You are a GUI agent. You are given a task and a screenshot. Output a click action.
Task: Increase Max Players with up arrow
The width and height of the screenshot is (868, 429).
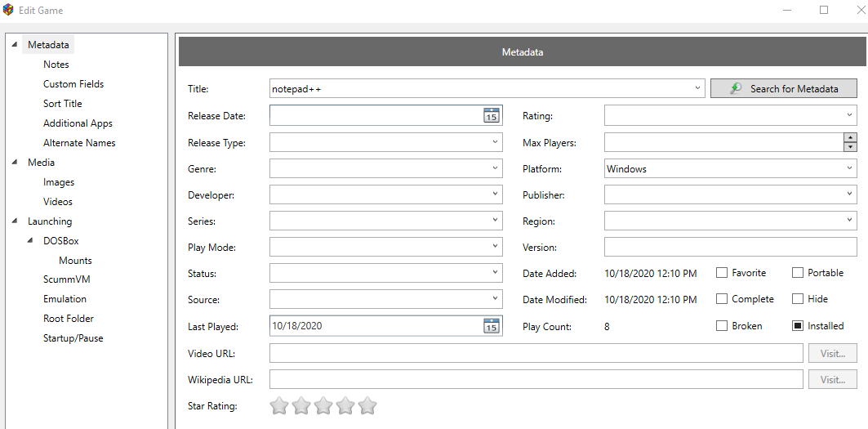[x=850, y=137]
